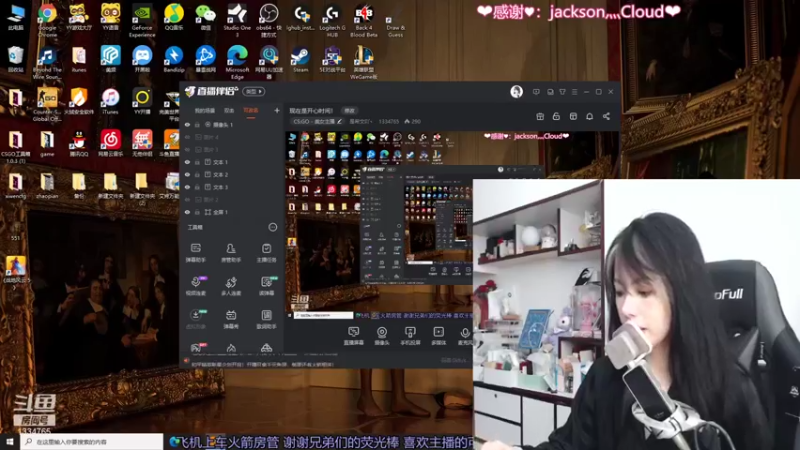Open the hamburger menu in companion title bar
The height and width of the screenshot is (450, 800).
pyautogui.click(x=574, y=92)
